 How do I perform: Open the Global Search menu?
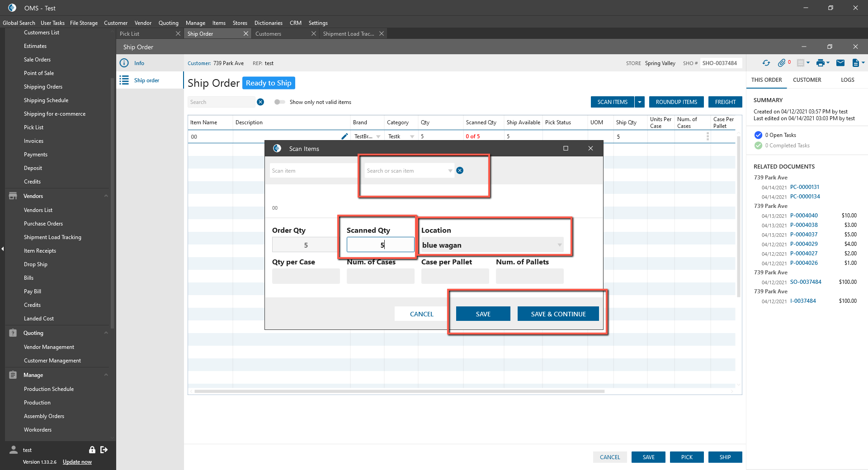click(x=19, y=23)
